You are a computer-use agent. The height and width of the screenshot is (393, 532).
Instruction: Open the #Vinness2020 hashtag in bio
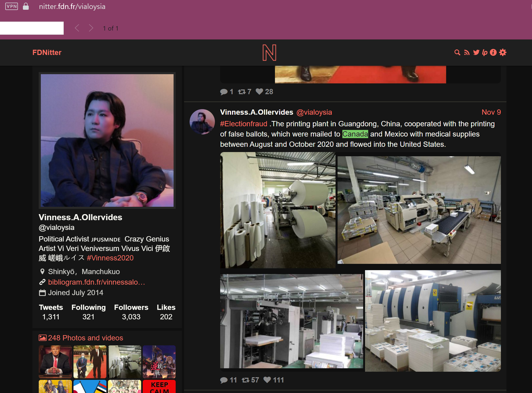click(x=110, y=258)
